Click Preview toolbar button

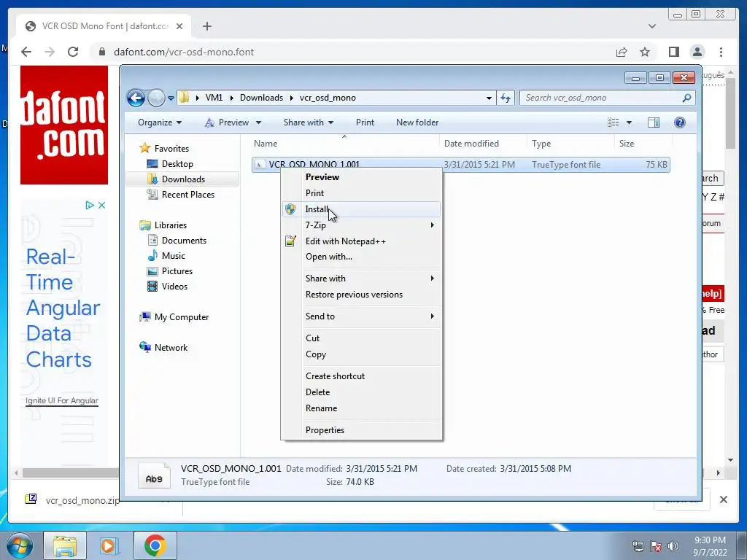(x=228, y=122)
